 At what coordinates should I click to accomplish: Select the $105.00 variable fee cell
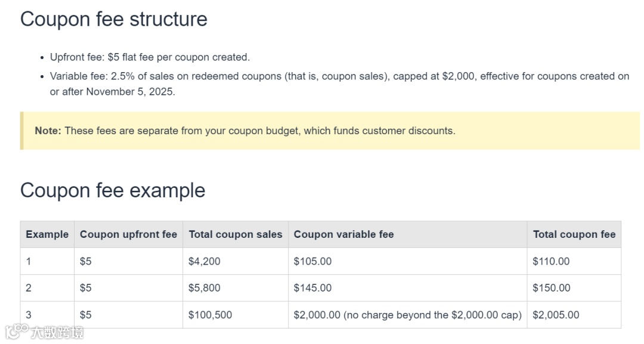click(x=312, y=261)
